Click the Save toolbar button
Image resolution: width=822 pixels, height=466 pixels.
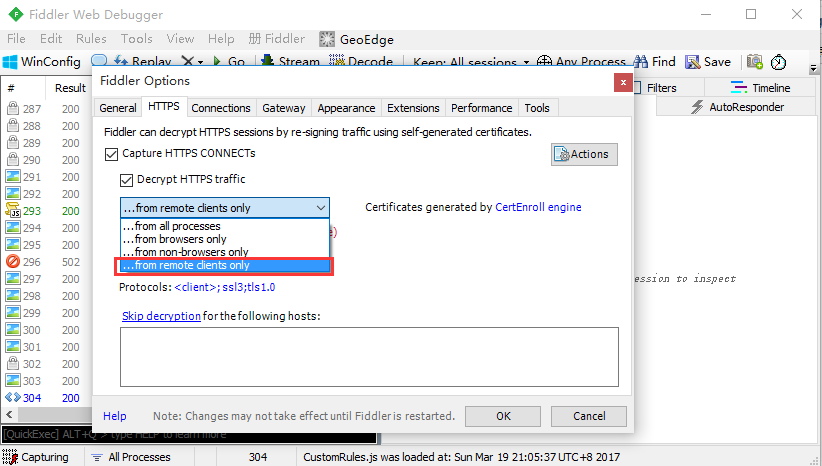(x=708, y=62)
